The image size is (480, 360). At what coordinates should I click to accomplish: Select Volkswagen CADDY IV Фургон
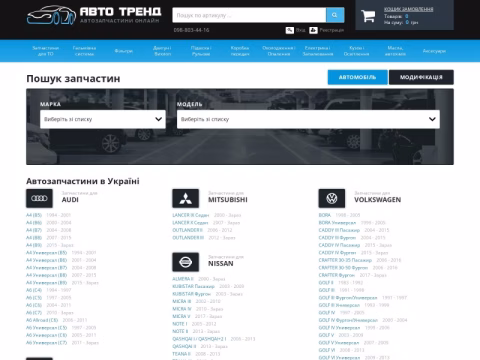(337, 253)
